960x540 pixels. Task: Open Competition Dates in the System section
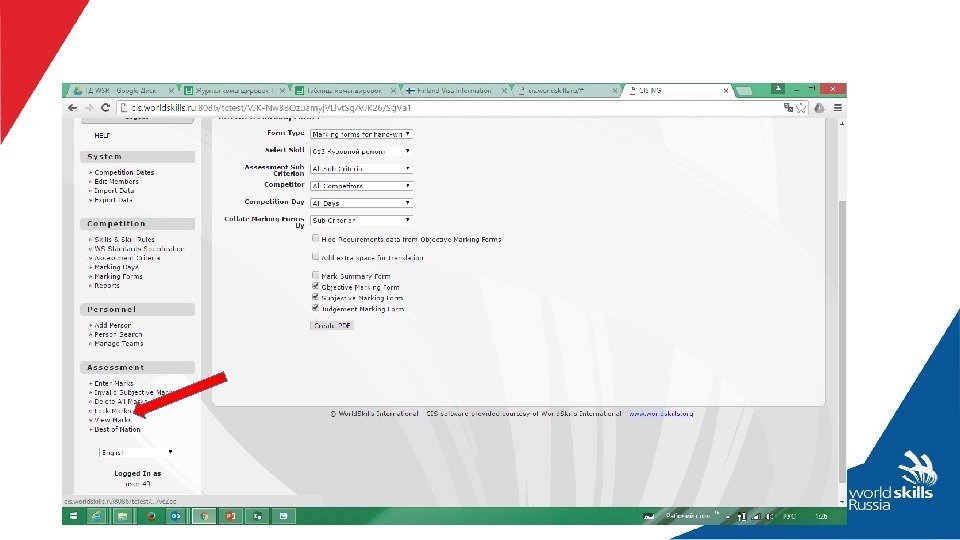tap(124, 173)
